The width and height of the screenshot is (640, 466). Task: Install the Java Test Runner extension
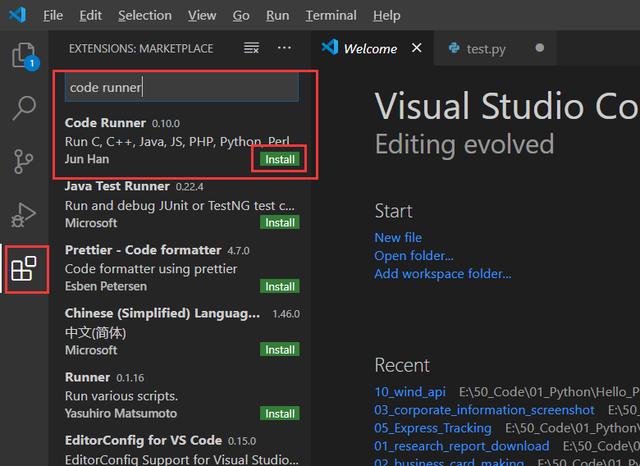[x=280, y=222]
